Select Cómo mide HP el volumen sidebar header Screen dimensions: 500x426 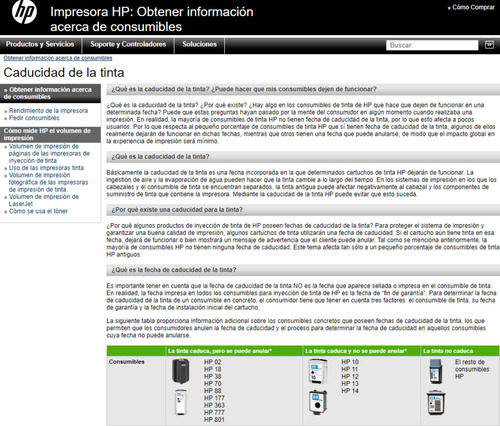50,134
